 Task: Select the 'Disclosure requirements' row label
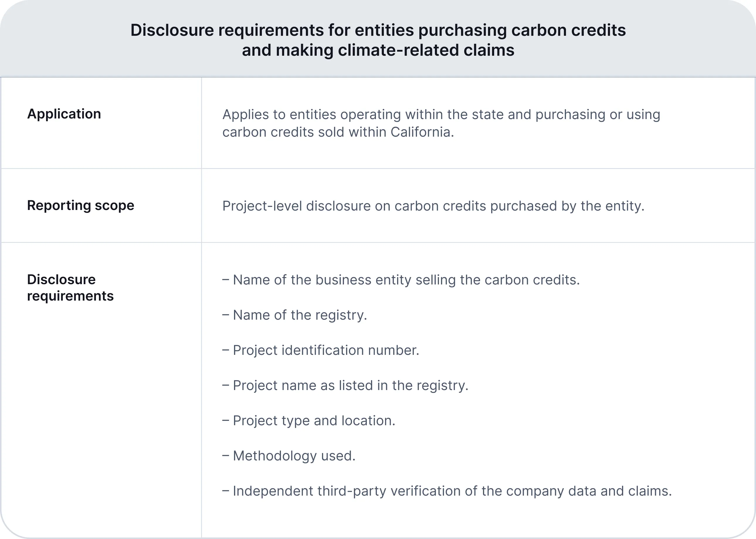[70, 287]
